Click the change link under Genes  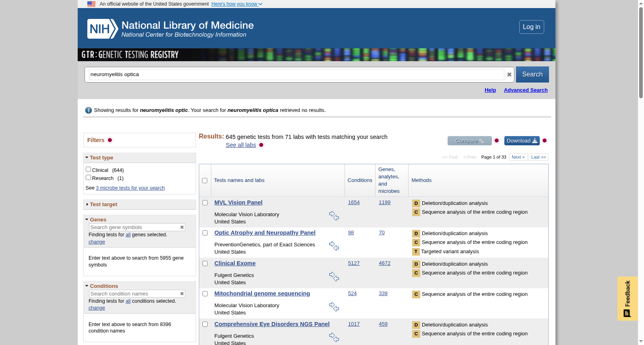pos(97,242)
